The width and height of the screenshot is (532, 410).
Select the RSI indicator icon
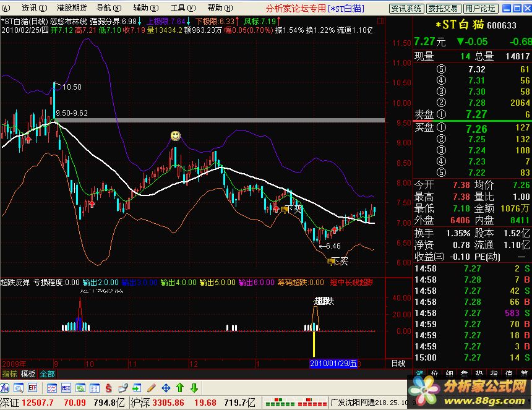coord(66,388)
